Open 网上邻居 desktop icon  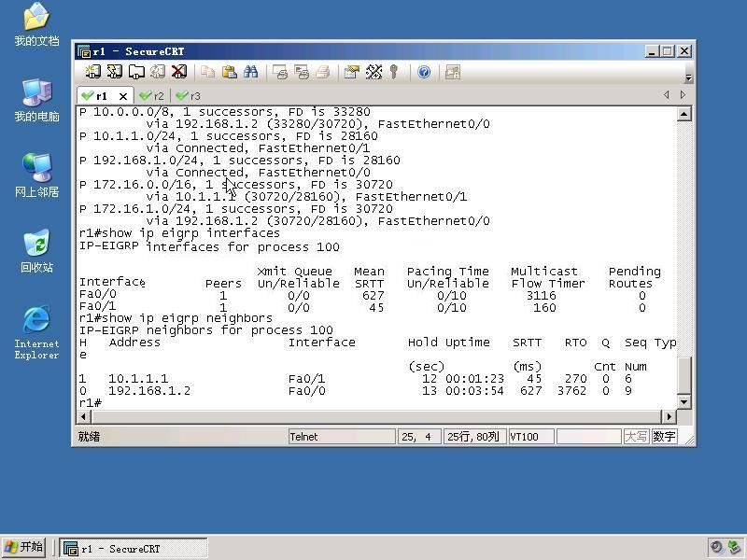click(36, 175)
